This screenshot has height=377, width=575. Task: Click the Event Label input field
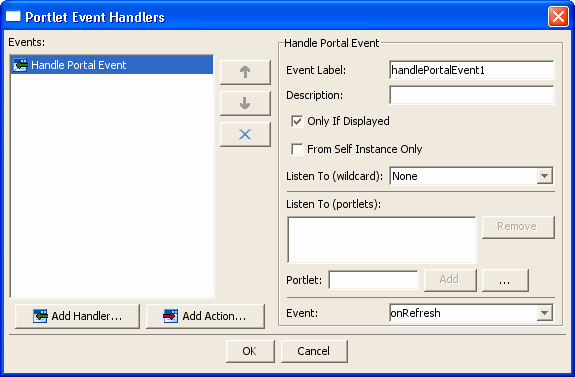pyautogui.click(x=471, y=70)
